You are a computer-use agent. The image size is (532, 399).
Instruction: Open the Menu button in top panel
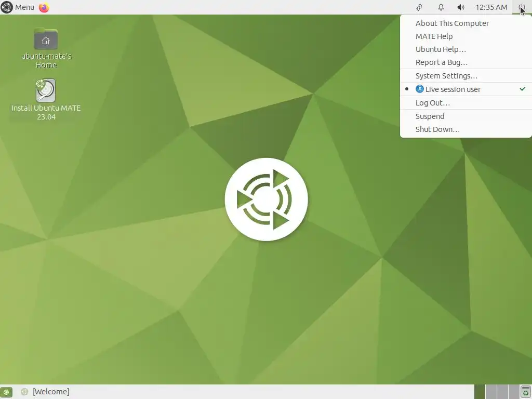pyautogui.click(x=18, y=7)
